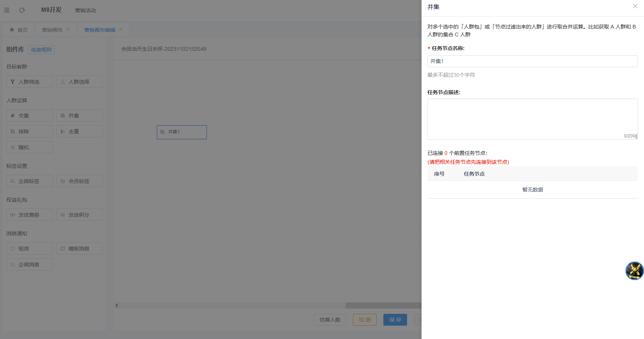Focus the 任务节点描述 text area
The width and height of the screenshot is (644, 339).
532,119
